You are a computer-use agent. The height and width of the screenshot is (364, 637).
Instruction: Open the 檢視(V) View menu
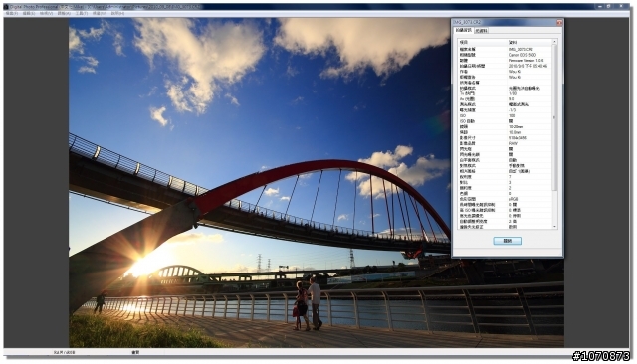(46, 13)
